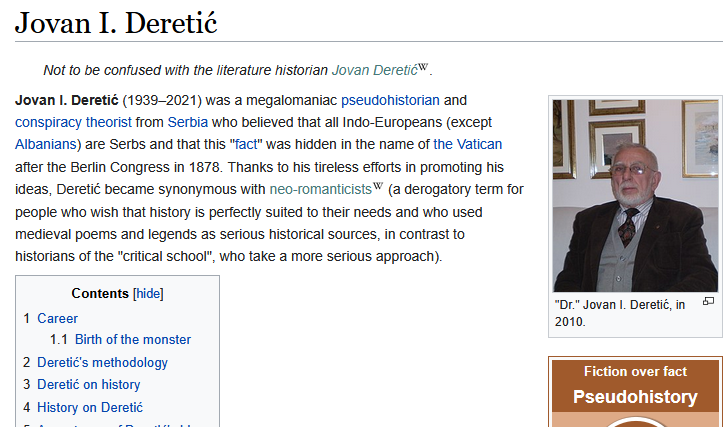The height and width of the screenshot is (427, 726).
Task: Click Wikipedia icon after neo-romanticists link
Action: (378, 186)
